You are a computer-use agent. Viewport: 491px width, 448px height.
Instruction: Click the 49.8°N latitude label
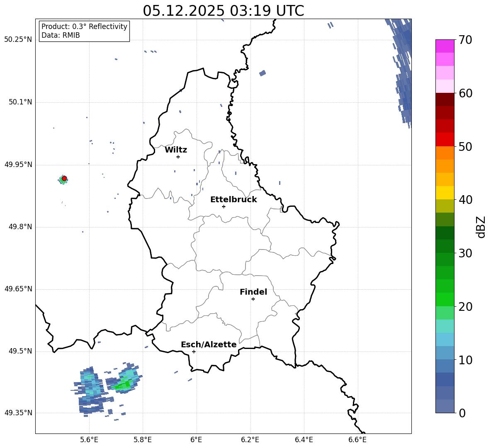tap(20, 227)
